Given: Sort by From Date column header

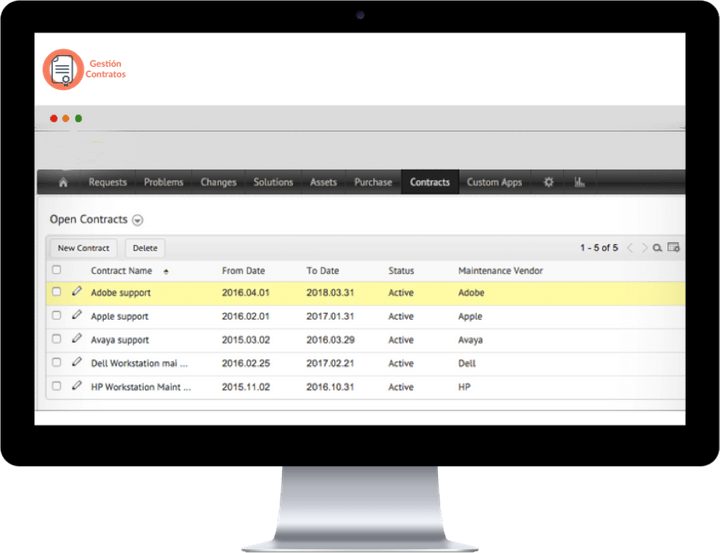Looking at the screenshot, I should click(243, 271).
